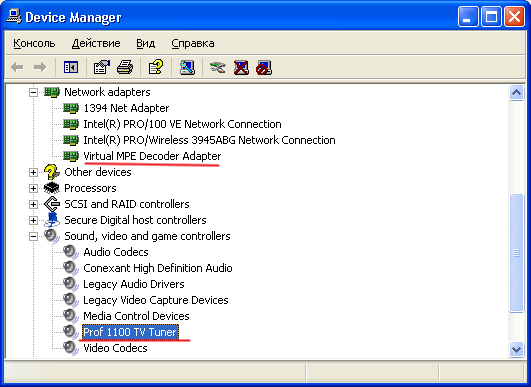Click the Disable device toolbar icon

tap(264, 67)
